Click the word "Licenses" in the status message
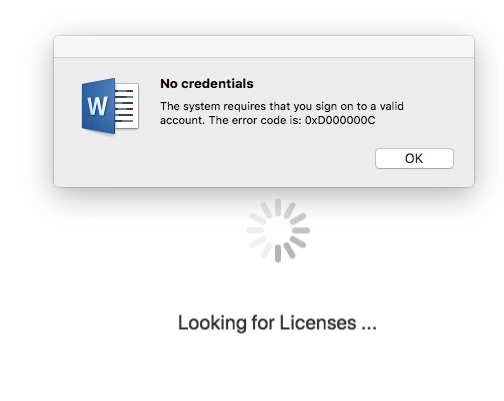 318,323
